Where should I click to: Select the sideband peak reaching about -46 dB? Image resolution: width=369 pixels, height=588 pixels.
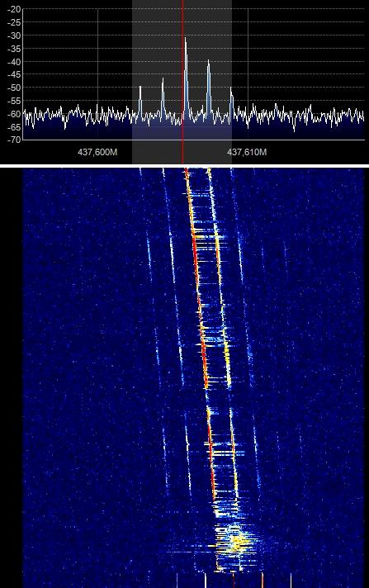pyautogui.click(x=163, y=79)
